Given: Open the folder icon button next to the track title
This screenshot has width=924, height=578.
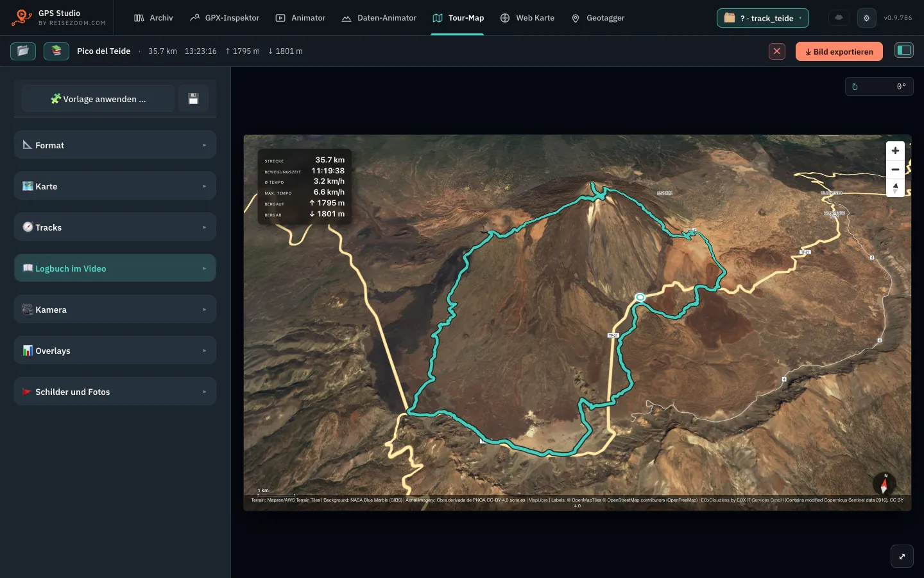Looking at the screenshot, I should pyautogui.click(x=23, y=51).
